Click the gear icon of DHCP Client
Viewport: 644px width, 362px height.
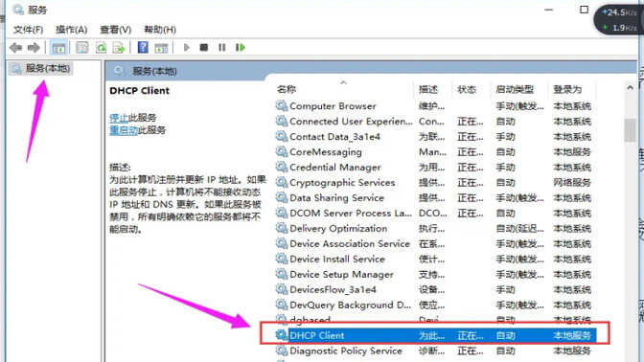[x=282, y=335]
